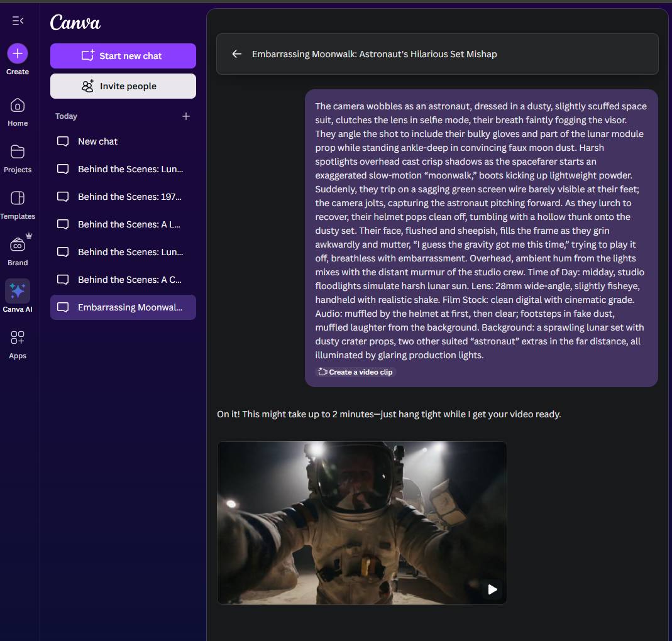Screen dimensions: 672x641
Task: Click the Canva logo
Action: [x=75, y=22]
